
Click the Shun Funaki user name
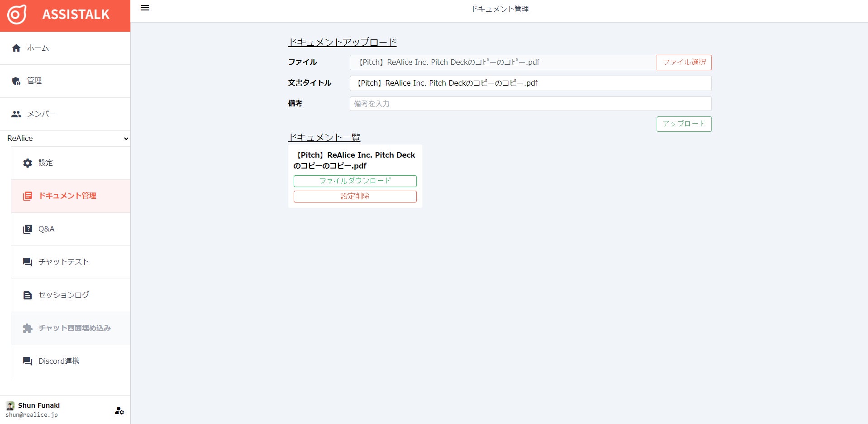[39, 405]
